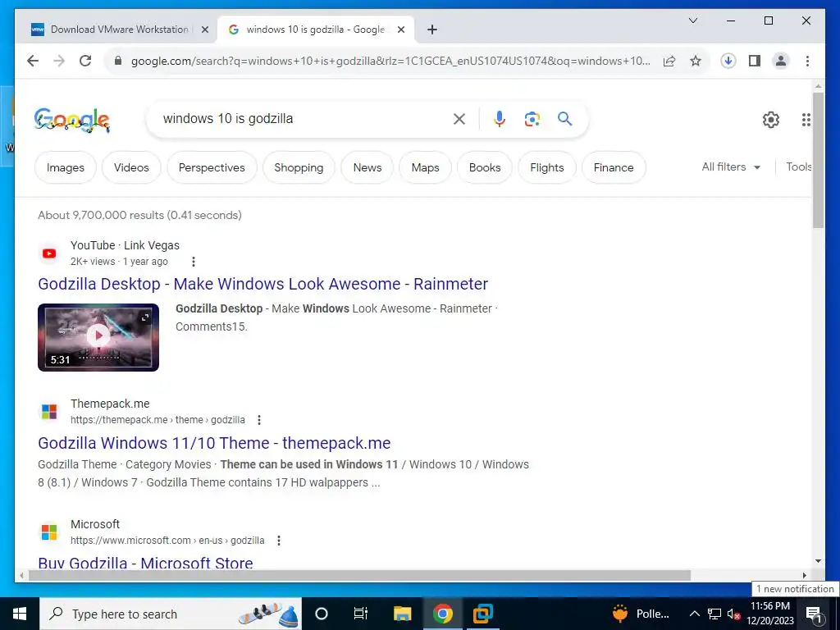
Task: Click the themepack.me URL breadcrumb
Action: [157, 420]
